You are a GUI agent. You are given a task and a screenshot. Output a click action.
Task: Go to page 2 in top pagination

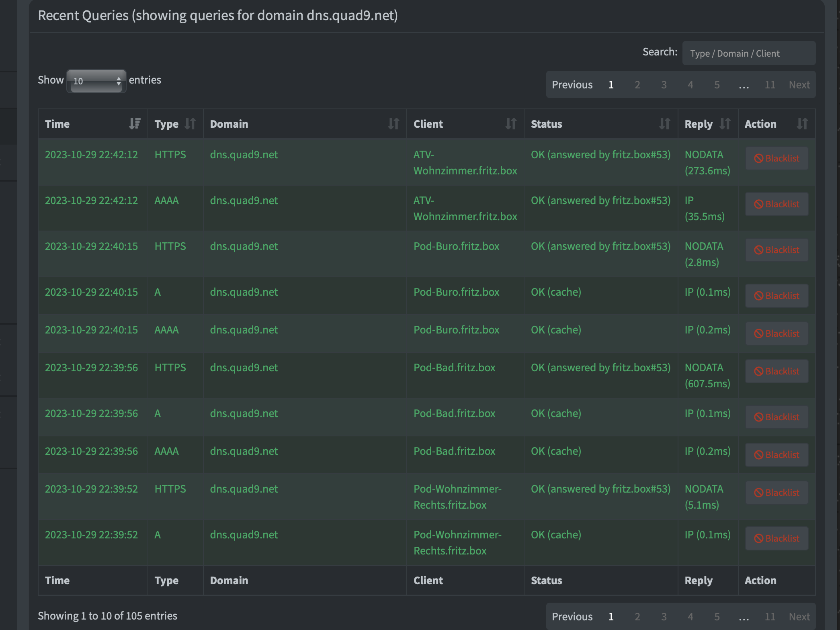(x=637, y=85)
